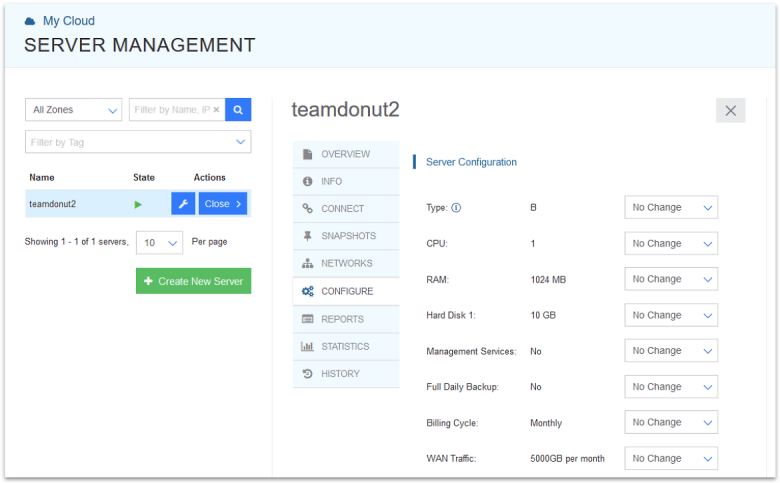Open the CPU No Change dropdown
This screenshot has height=483, width=780.
[x=671, y=243]
